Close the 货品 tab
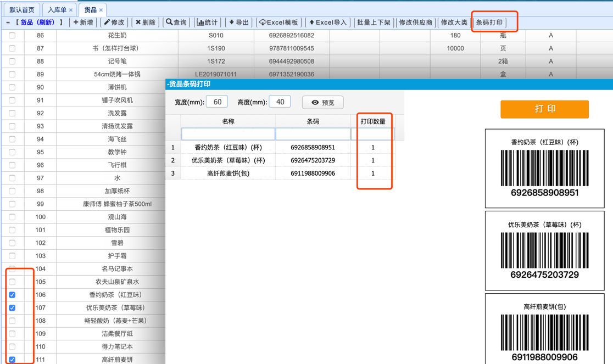This screenshot has width=613, height=364. click(101, 10)
